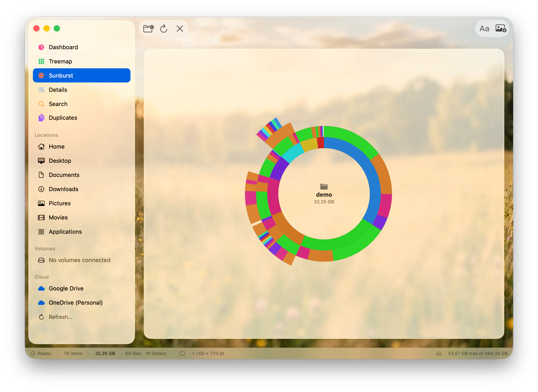This screenshot has height=392, width=538.
Task: Click the OneDrive cloud icon
Action: 41,303
